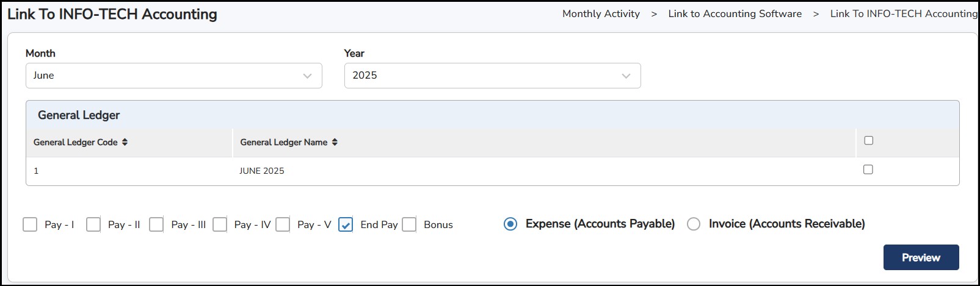The width and height of the screenshot is (980, 286).
Task: Select Expense (Accounts Payable) radio button
Action: coord(510,224)
